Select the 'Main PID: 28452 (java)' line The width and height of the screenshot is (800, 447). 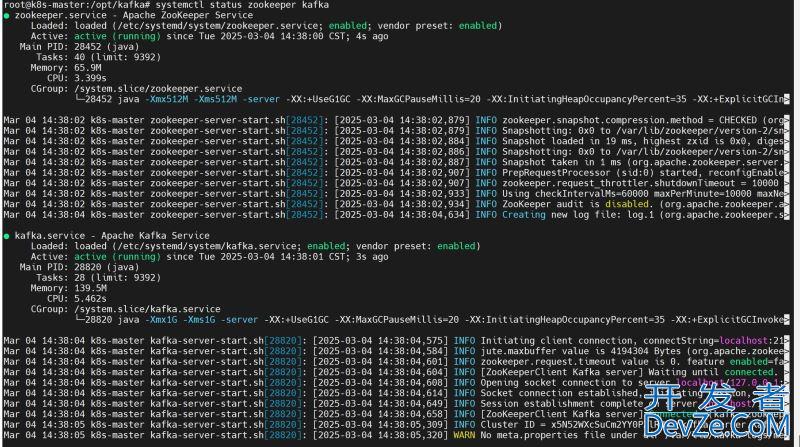79,47
